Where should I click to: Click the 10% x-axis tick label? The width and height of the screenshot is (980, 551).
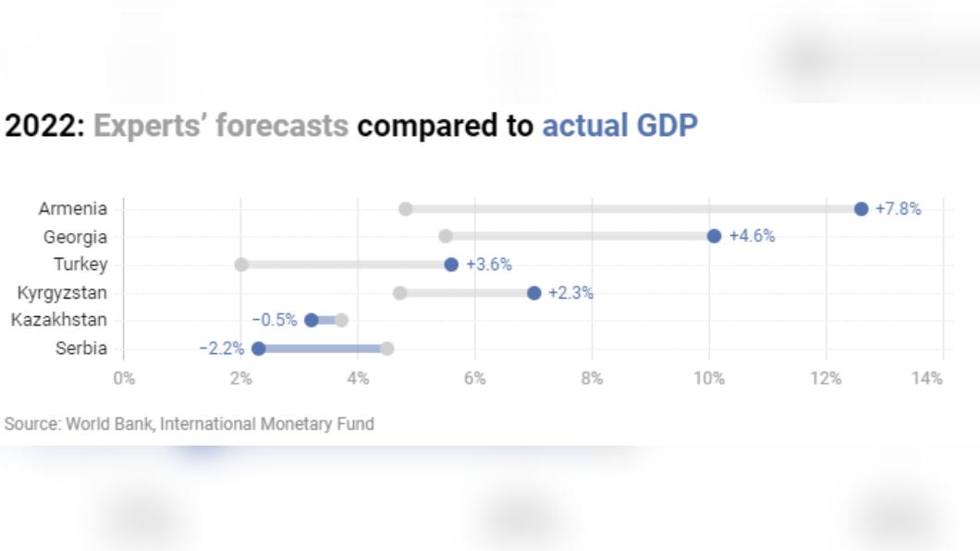click(709, 377)
